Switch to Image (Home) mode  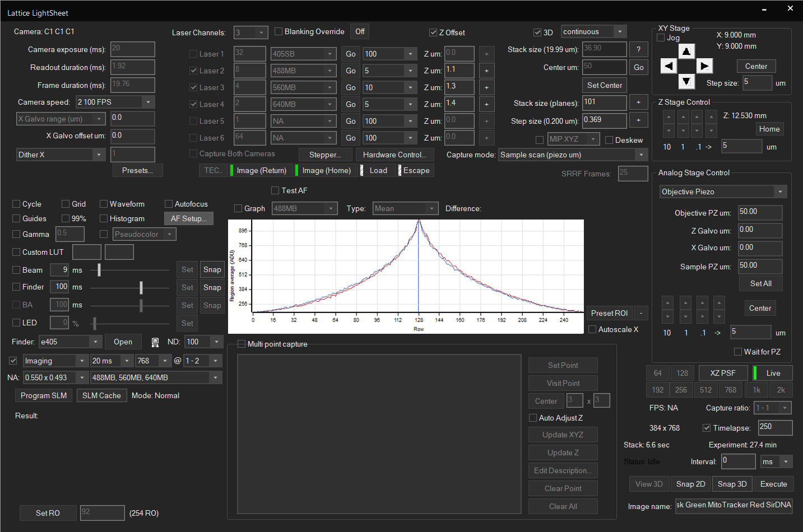[327, 170]
